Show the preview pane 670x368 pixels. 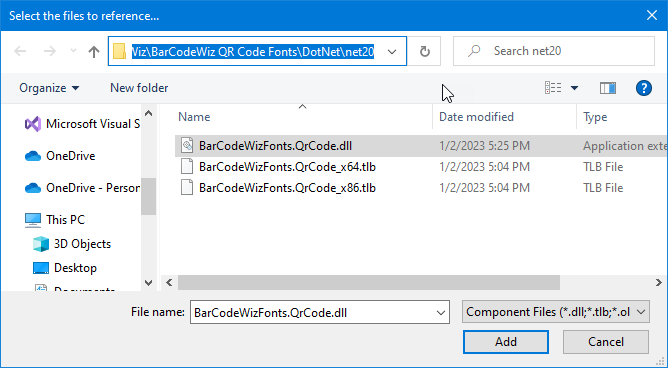click(x=608, y=88)
